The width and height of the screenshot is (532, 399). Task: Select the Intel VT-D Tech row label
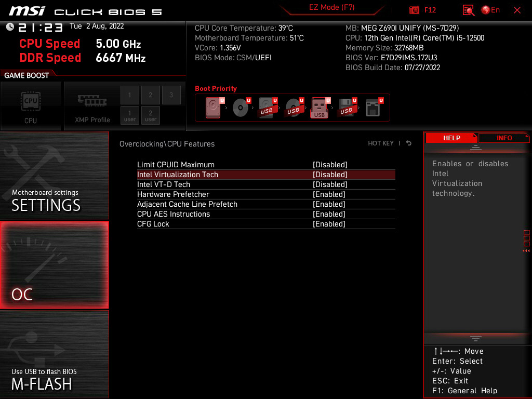pos(164,184)
